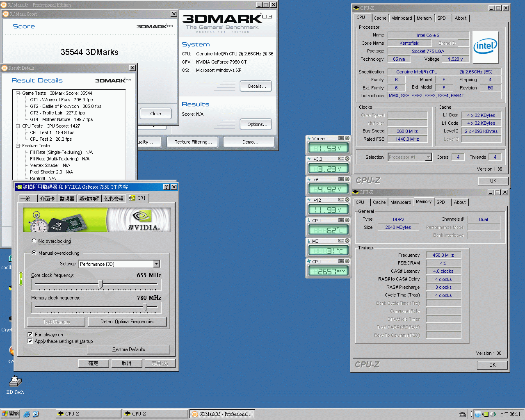Open Processor #1 selection dropdown in CPU-Z
Image resolution: width=525 pixels, height=420 pixels.
click(429, 157)
